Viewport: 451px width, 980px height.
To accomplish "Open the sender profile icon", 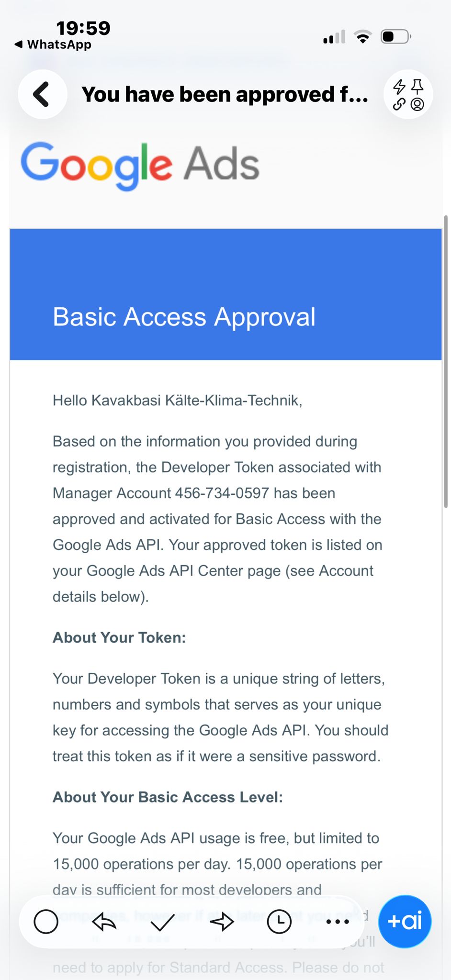I will (x=417, y=104).
